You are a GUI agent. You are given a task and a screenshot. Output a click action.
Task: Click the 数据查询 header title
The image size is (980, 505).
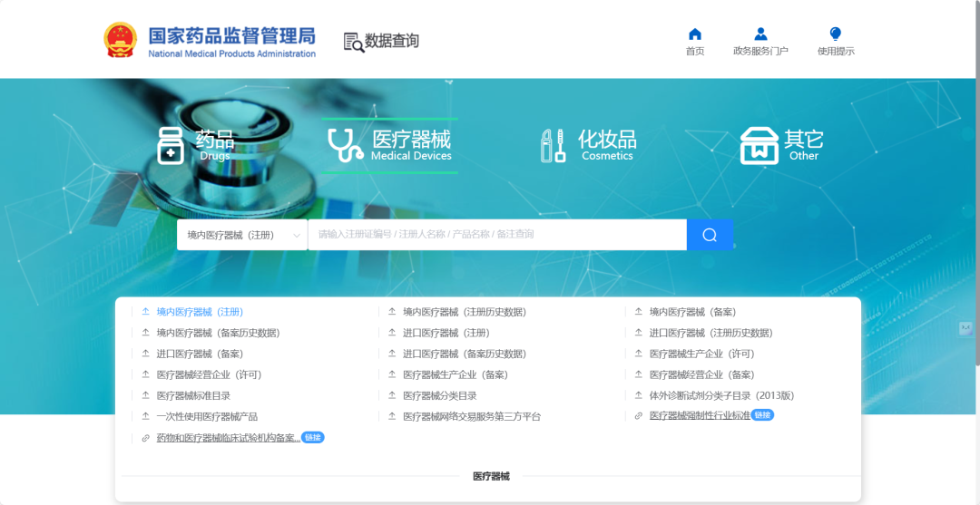coord(381,41)
